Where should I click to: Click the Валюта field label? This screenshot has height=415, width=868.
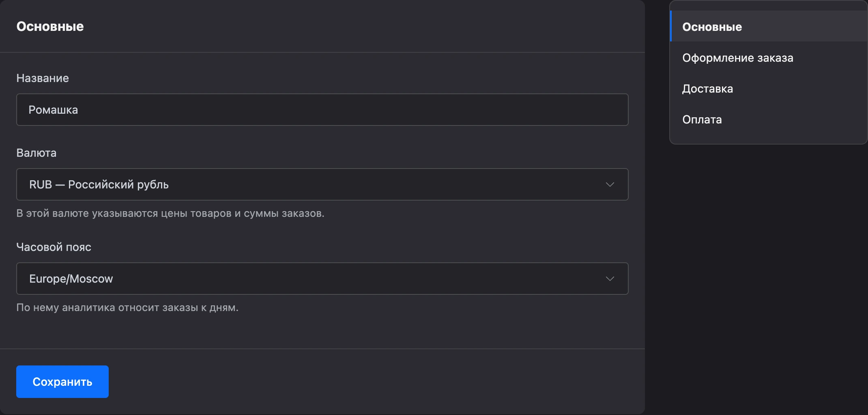pyautogui.click(x=37, y=153)
